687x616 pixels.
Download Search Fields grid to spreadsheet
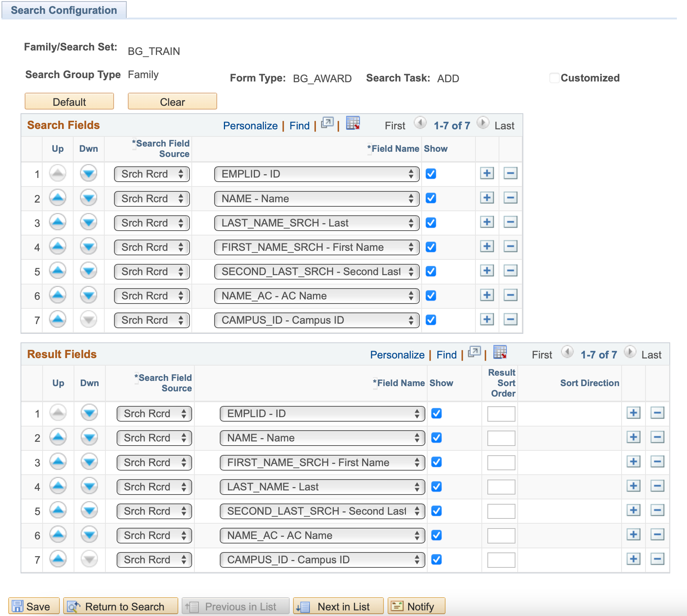(352, 123)
